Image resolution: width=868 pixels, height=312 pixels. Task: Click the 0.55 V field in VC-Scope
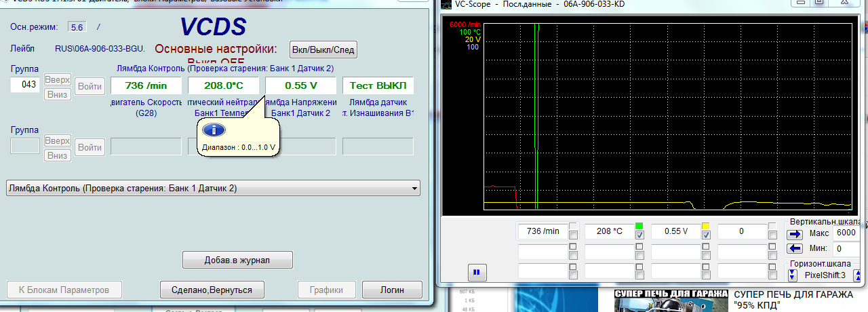(675, 231)
